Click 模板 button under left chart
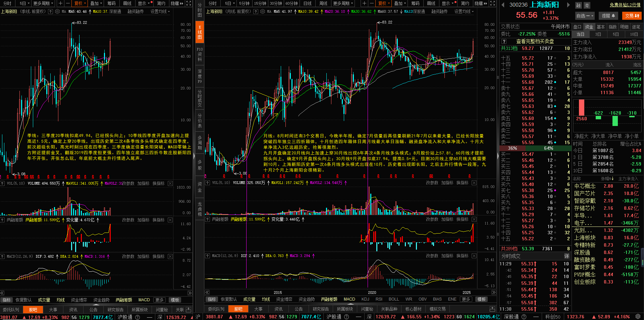Viewport: 644px width, 320px height. [x=175, y=300]
